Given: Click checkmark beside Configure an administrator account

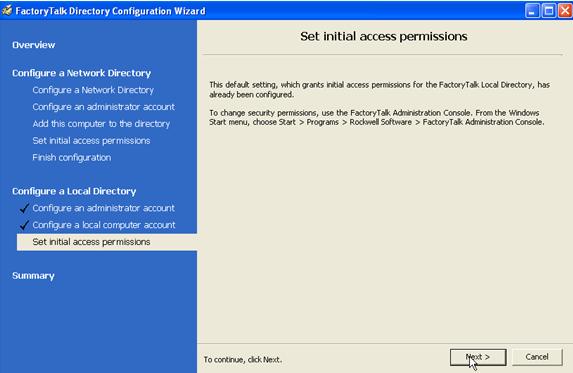Looking at the screenshot, I should click(x=24, y=208).
